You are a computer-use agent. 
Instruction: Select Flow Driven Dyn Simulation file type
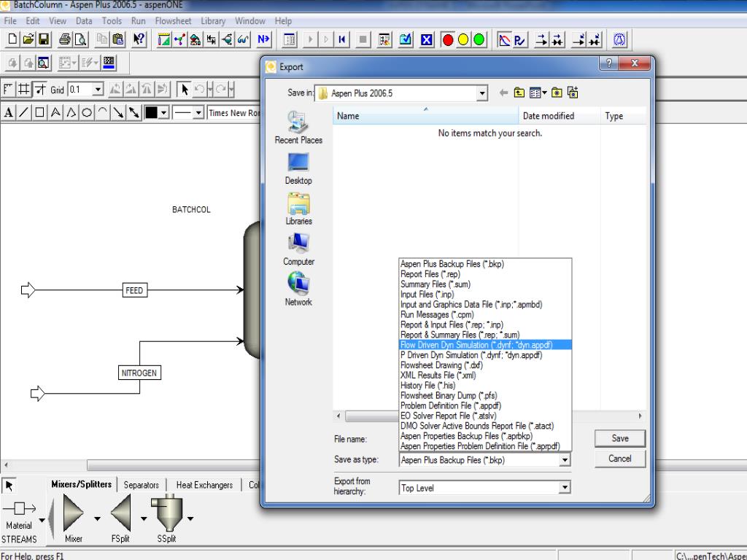pos(485,345)
